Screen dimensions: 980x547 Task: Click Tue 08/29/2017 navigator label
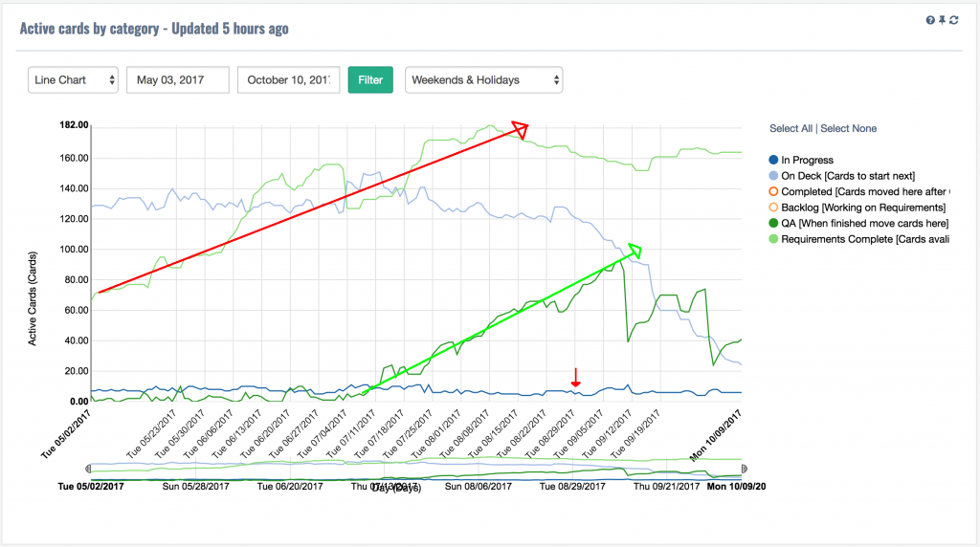[572, 487]
